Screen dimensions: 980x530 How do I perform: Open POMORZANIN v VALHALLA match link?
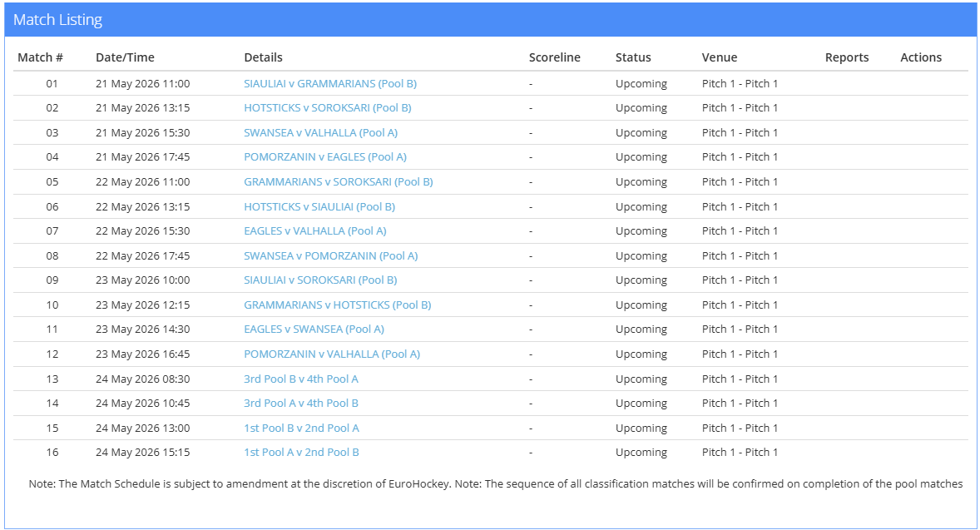[x=332, y=354]
